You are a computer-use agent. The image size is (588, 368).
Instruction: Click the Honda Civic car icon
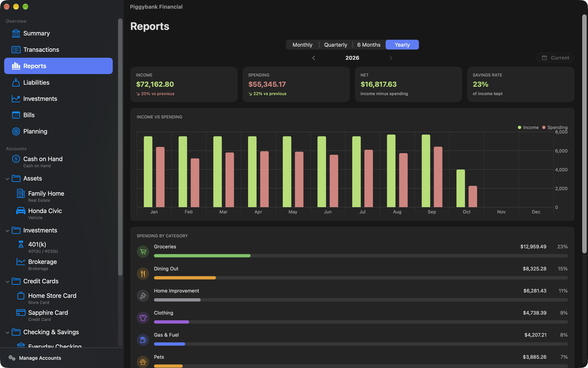coord(21,211)
